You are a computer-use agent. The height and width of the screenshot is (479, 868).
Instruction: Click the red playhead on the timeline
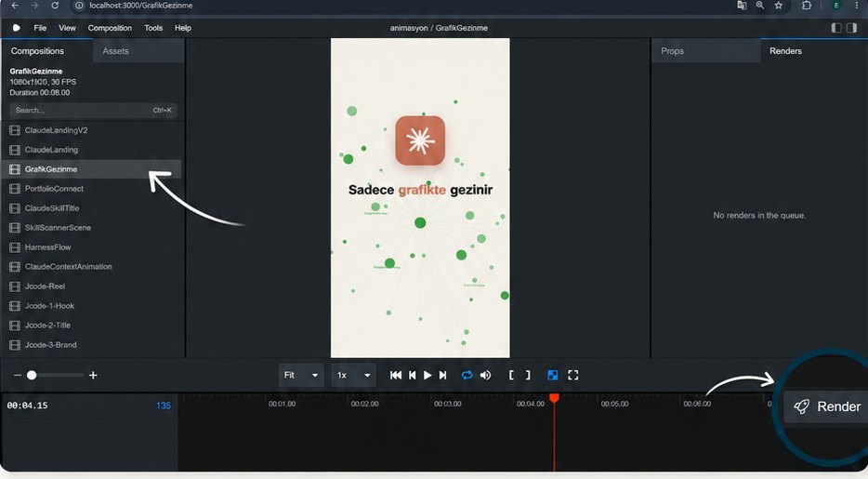(554, 397)
